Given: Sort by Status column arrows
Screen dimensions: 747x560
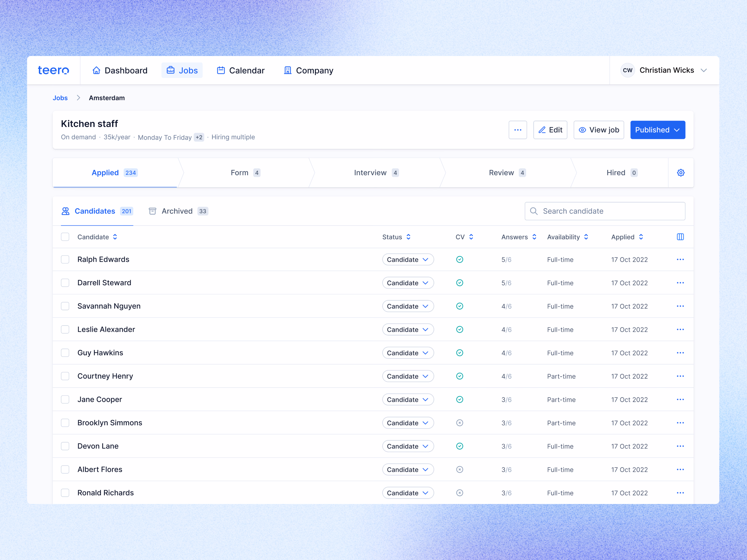Looking at the screenshot, I should (408, 237).
